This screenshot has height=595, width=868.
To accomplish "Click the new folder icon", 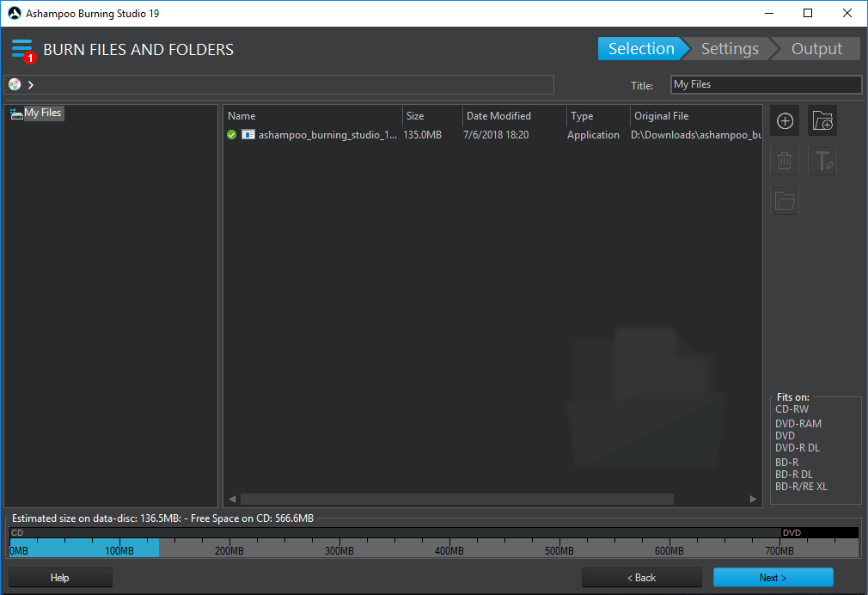I will (822, 120).
